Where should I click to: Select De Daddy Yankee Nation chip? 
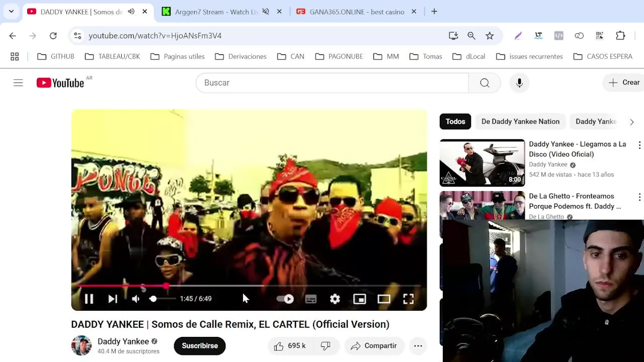(520, 122)
